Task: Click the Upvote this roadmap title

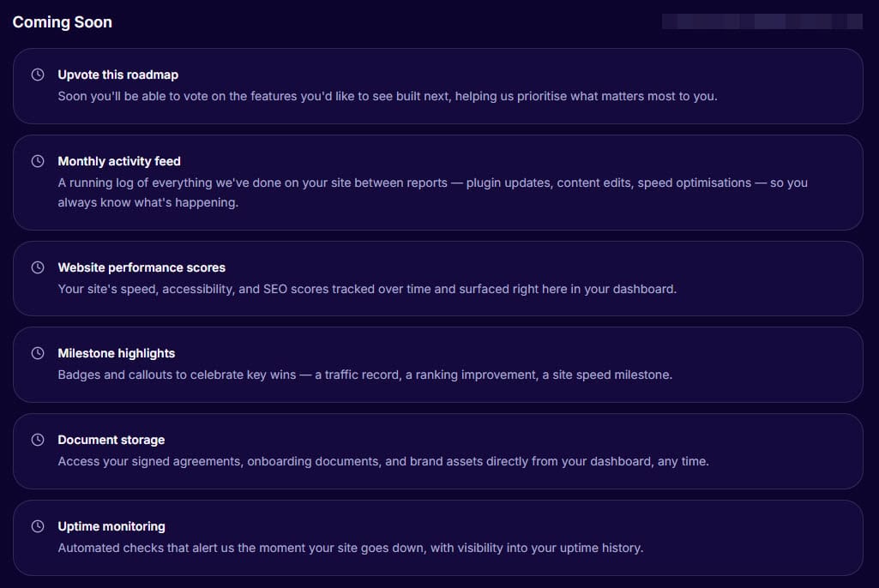Action: [118, 75]
